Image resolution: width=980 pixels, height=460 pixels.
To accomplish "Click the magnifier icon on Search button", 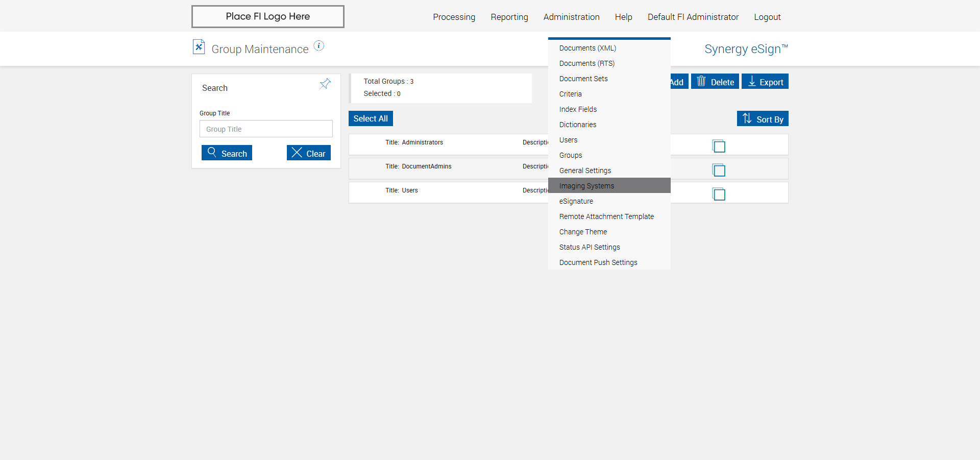I will coord(212,153).
